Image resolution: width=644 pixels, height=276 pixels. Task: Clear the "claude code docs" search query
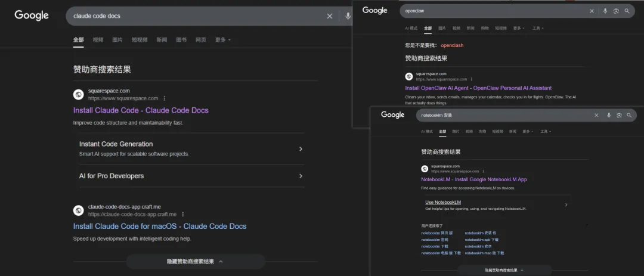330,16
